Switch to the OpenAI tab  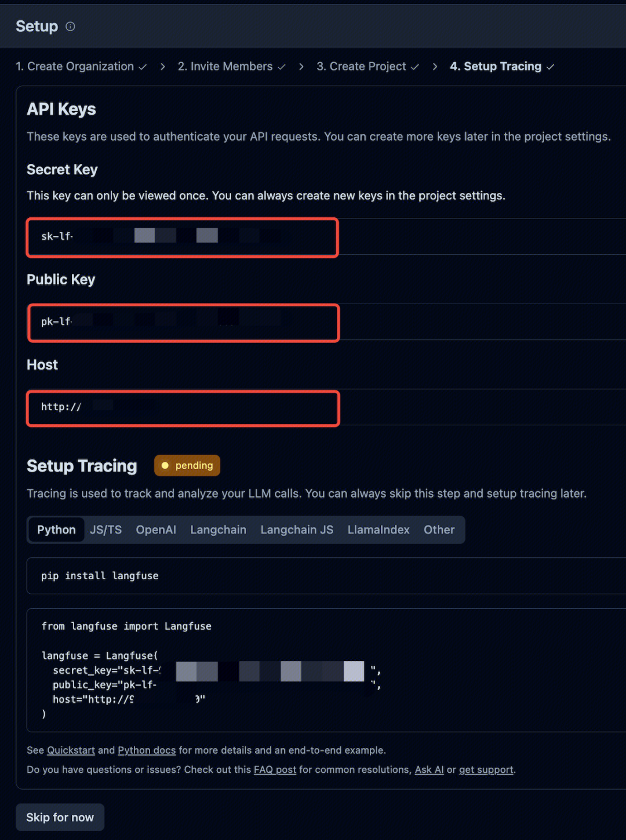(156, 529)
